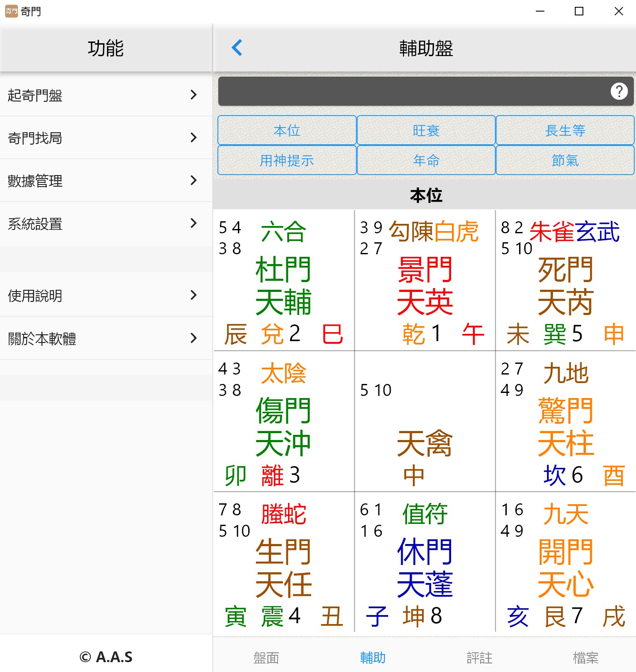This screenshot has width=636, height=672.
Task: Expand the 奇門找局 chevron
Action: point(193,137)
